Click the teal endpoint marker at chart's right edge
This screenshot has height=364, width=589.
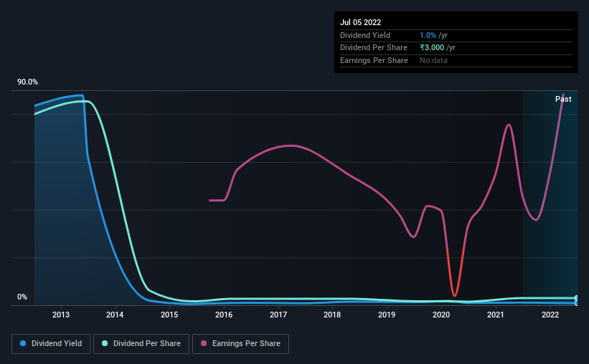(576, 298)
